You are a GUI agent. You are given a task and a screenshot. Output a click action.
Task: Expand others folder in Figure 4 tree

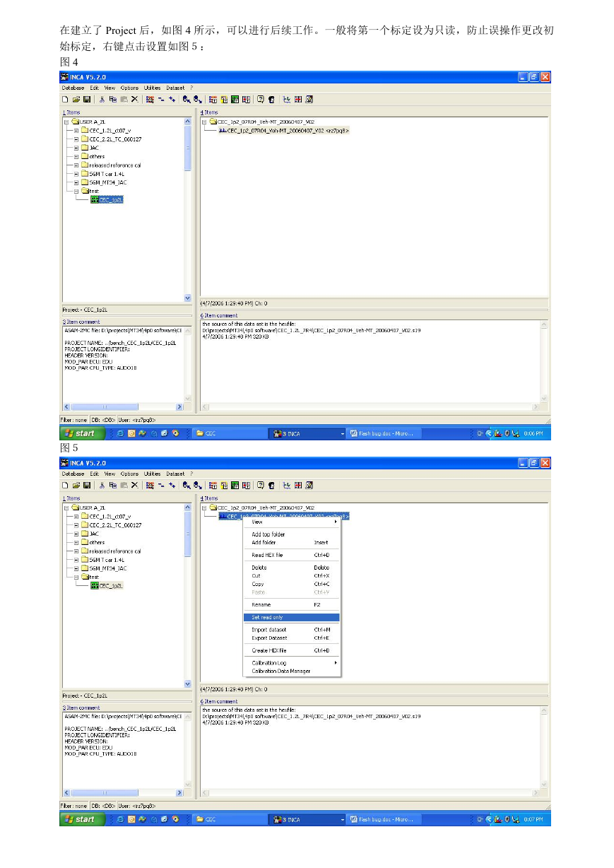(76, 156)
